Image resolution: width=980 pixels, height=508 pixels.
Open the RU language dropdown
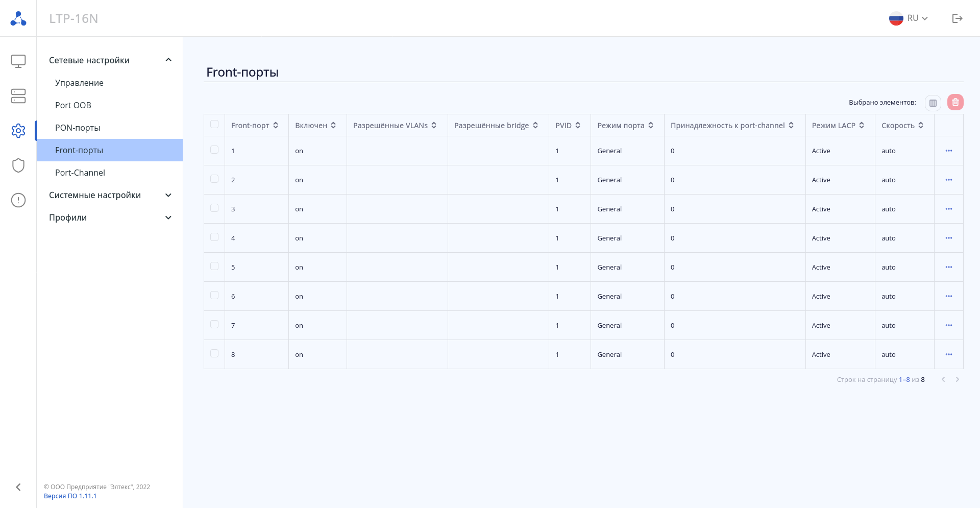point(918,18)
